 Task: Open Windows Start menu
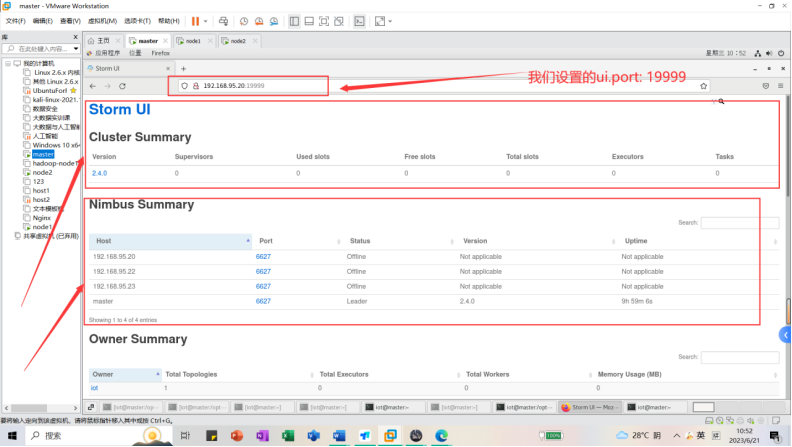pos(12,435)
